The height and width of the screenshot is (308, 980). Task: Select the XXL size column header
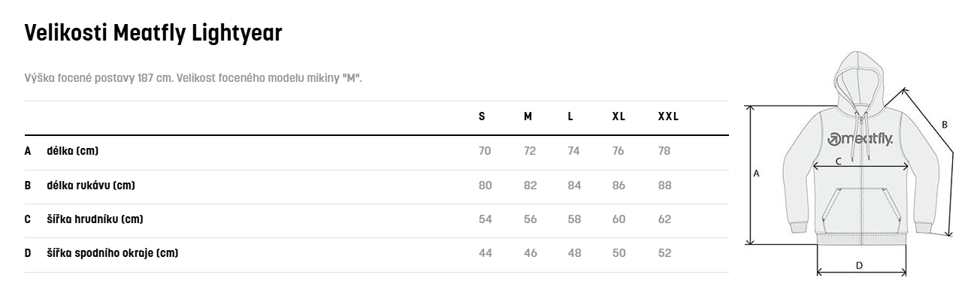pyautogui.click(x=668, y=116)
